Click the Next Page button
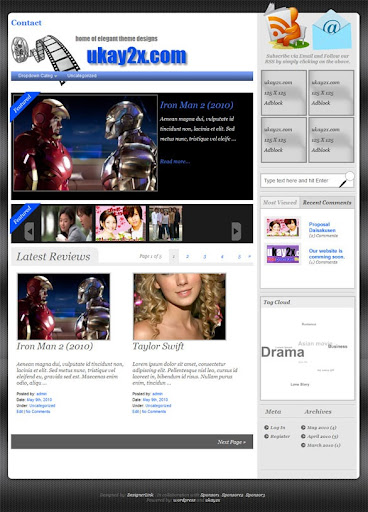 [x=231, y=442]
